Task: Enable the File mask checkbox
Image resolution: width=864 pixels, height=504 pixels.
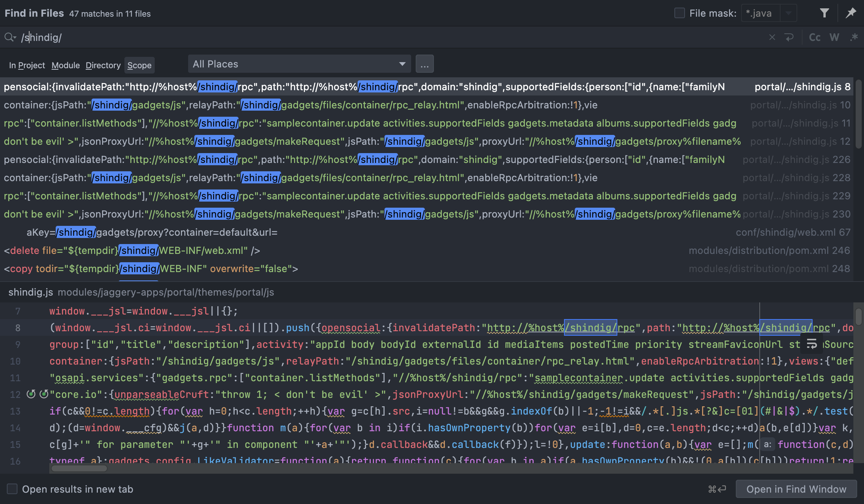Action: (679, 13)
